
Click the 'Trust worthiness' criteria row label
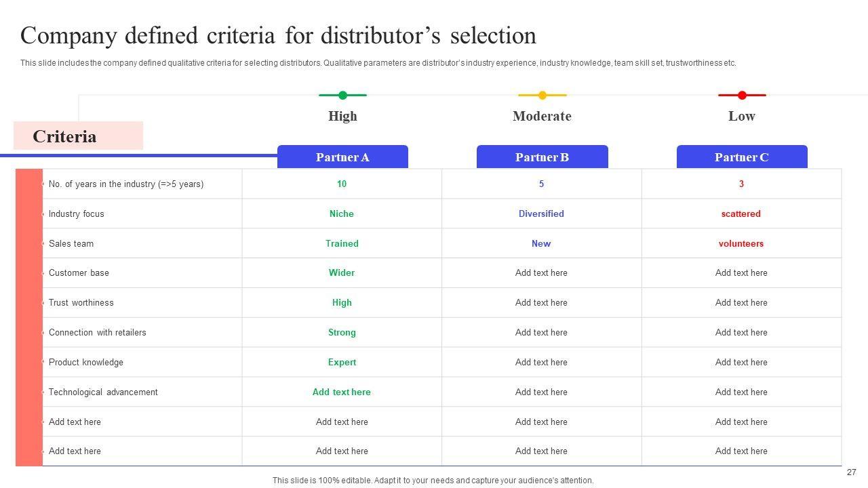click(x=81, y=302)
